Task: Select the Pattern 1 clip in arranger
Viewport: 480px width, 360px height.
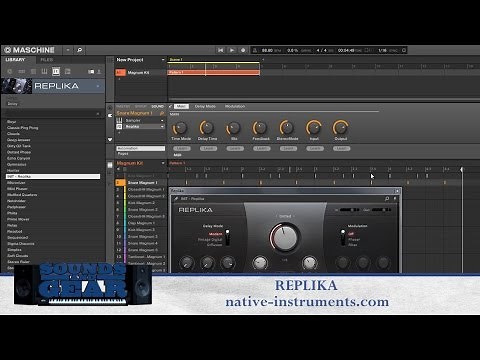Action: click(213, 72)
